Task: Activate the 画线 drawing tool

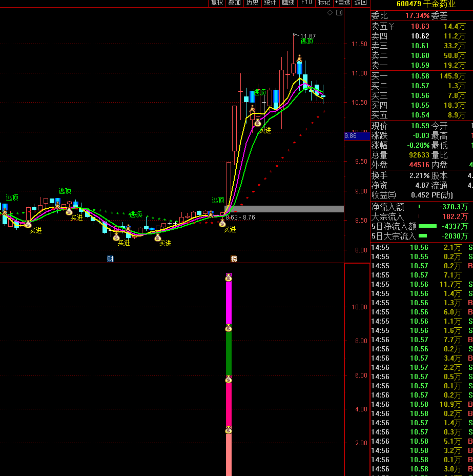Action: click(288, 3)
